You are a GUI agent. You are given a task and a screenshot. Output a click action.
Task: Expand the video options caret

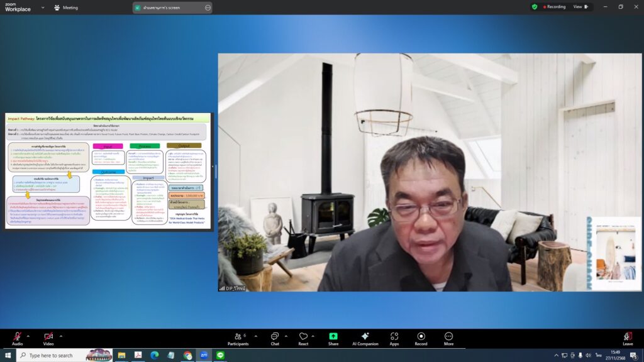(61, 336)
